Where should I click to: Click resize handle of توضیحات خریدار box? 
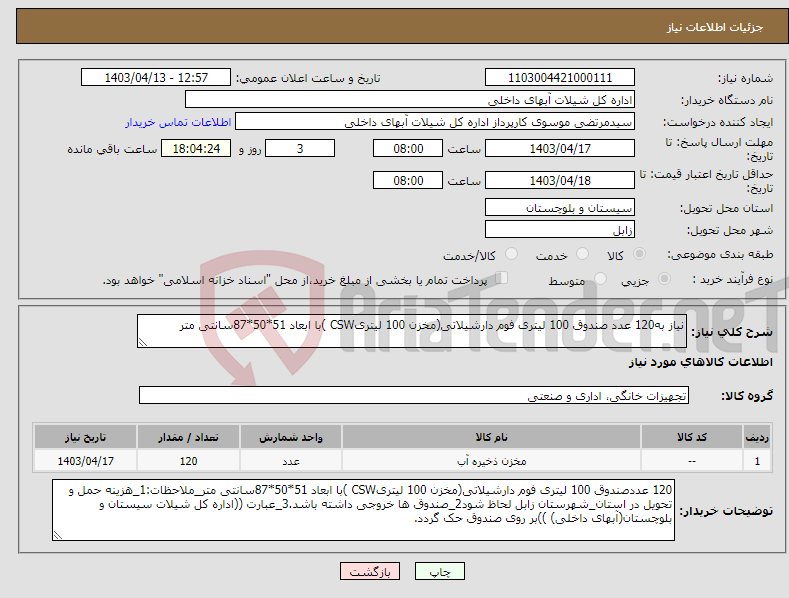(57, 536)
